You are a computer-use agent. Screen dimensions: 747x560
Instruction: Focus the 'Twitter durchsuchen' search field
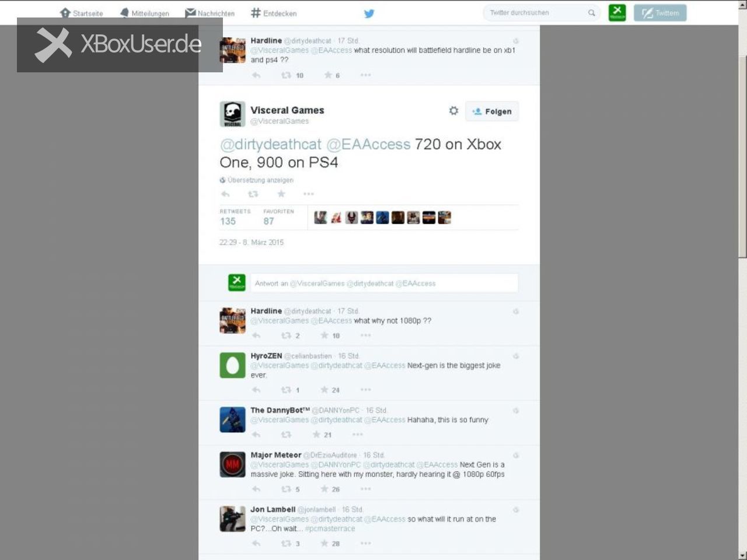coord(542,12)
